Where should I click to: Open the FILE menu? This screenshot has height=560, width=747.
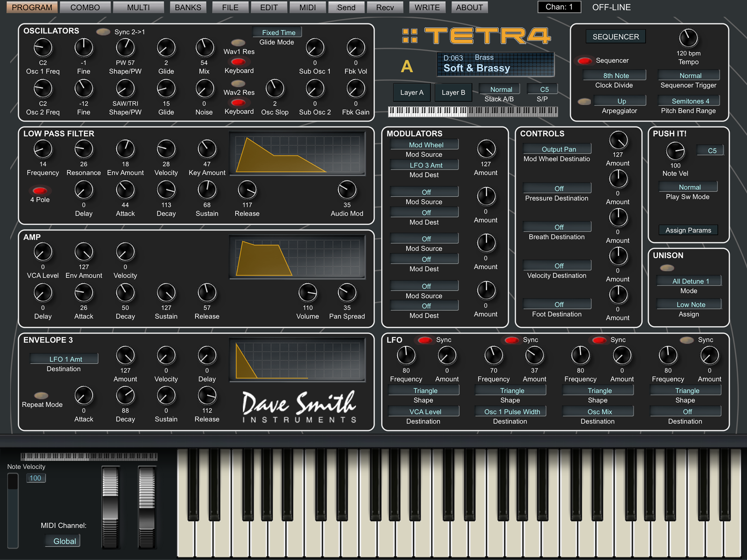230,7
